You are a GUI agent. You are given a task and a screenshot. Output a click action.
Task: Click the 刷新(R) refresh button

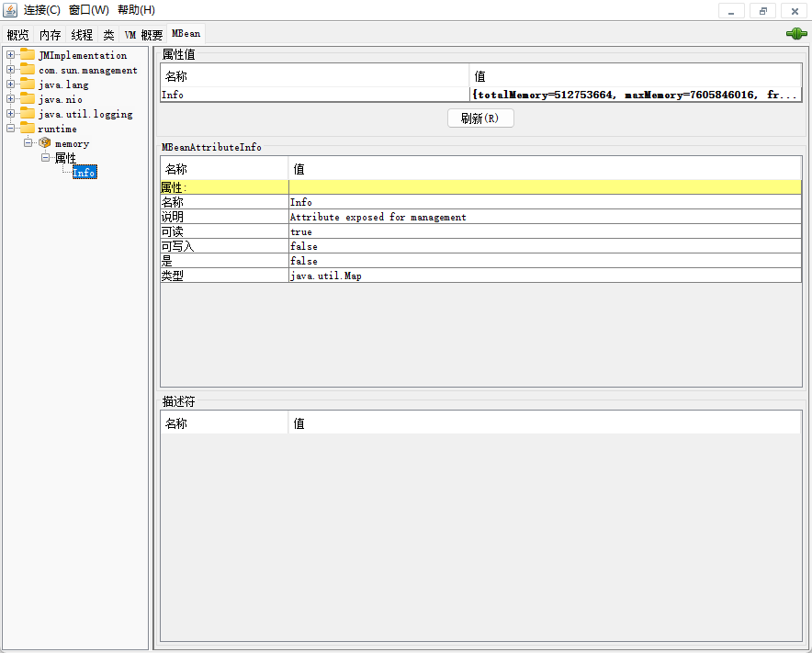pos(480,118)
